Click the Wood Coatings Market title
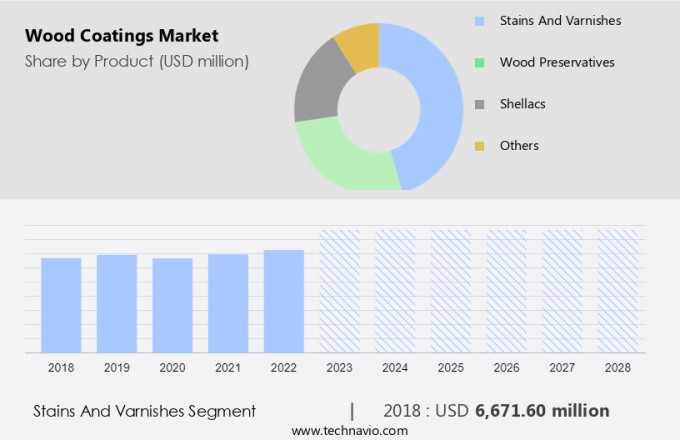This screenshot has height=440, width=680. click(x=122, y=36)
